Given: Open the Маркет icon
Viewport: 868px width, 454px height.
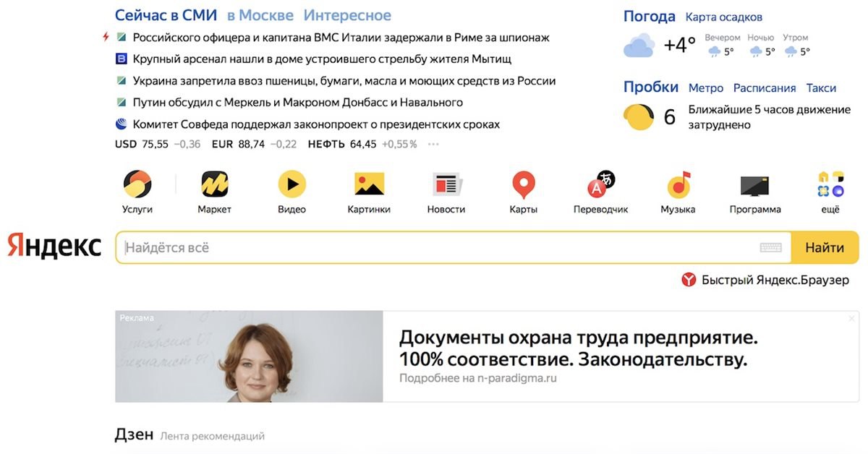Looking at the screenshot, I should (215, 184).
